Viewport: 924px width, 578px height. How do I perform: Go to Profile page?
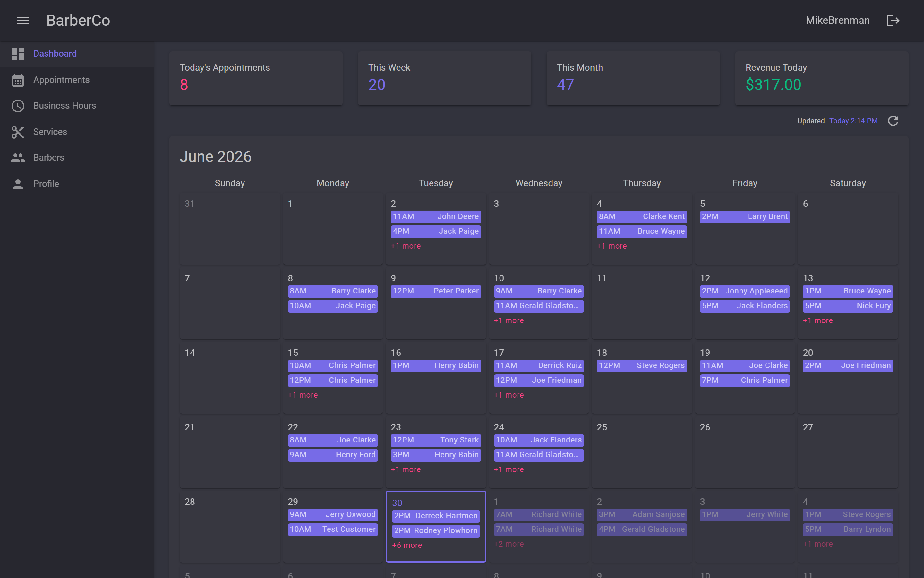[77, 184]
